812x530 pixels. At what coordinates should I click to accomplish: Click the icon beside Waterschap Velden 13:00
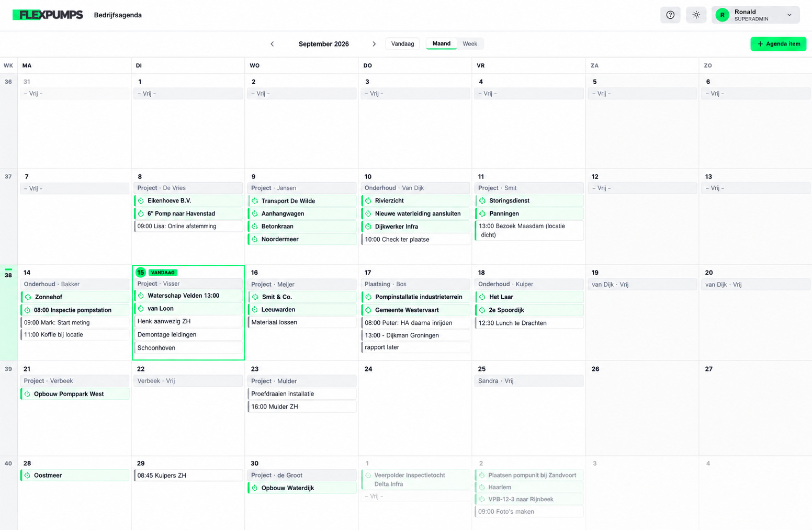tap(141, 296)
